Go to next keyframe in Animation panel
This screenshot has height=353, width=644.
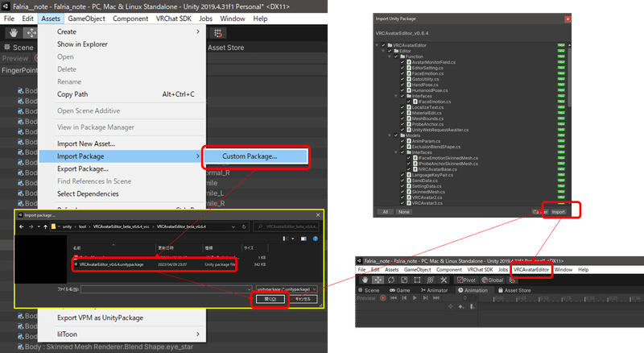pyautogui.click(x=426, y=298)
